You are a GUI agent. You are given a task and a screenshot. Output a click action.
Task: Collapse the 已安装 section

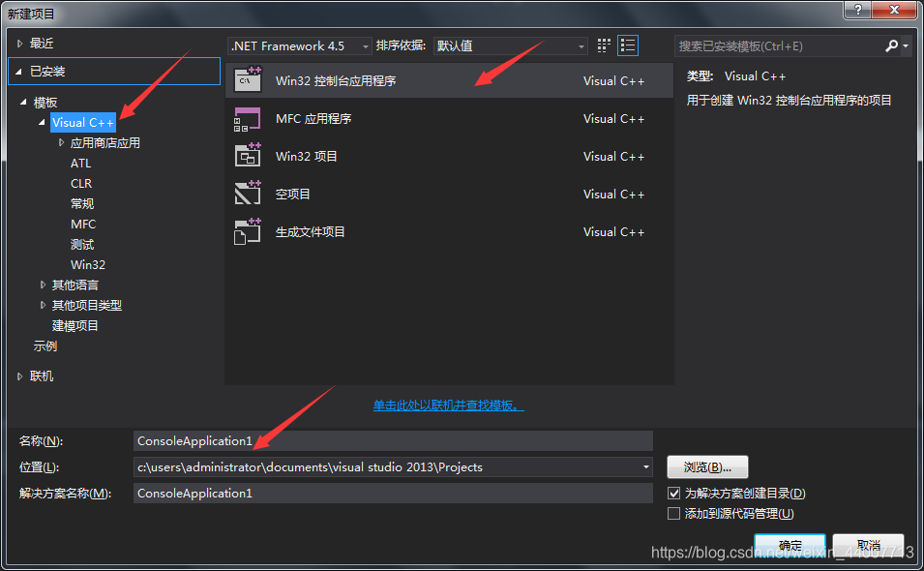[x=18, y=72]
